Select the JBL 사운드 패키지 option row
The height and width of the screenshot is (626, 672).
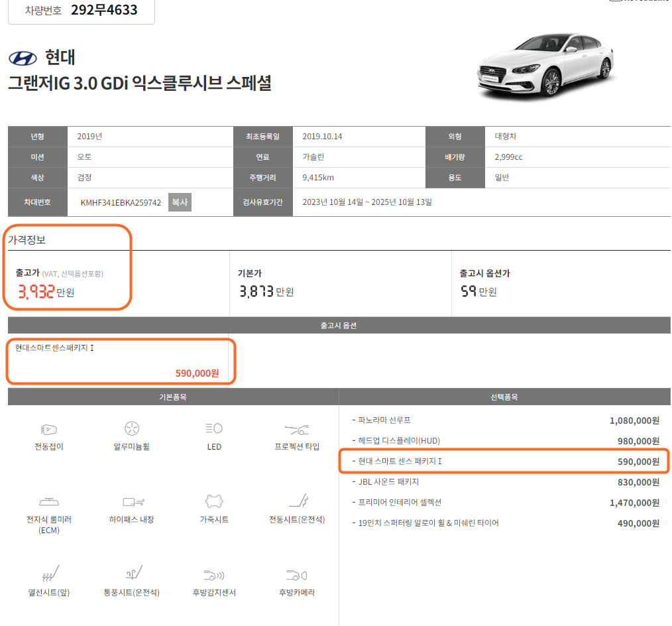click(x=506, y=482)
